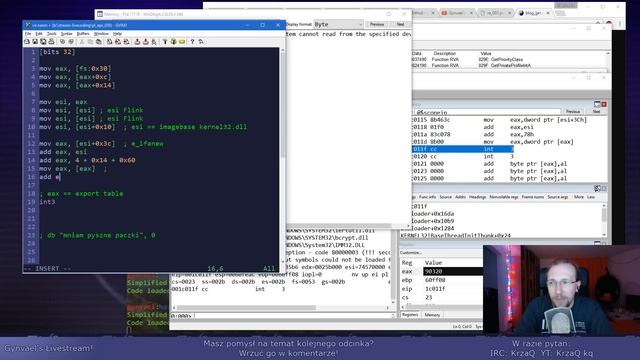The width and height of the screenshot is (640, 360).
Task: Click the Save file icon in GVIM toolbar
Action: 35,42
